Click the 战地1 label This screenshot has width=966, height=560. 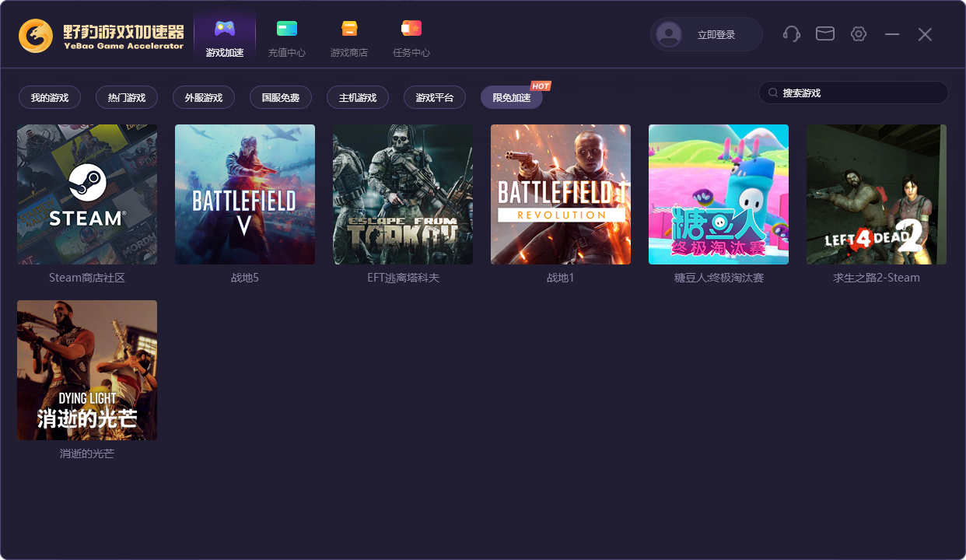coord(561,278)
